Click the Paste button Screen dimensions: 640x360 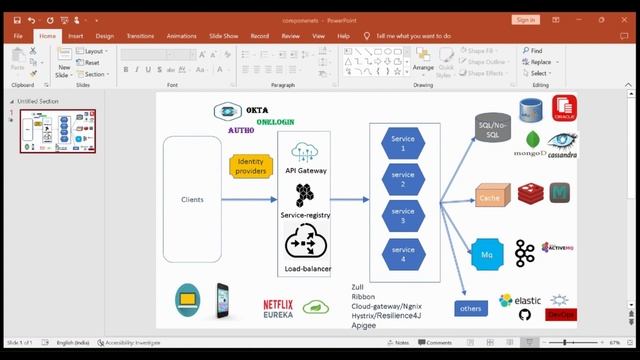pyautogui.click(x=18, y=60)
